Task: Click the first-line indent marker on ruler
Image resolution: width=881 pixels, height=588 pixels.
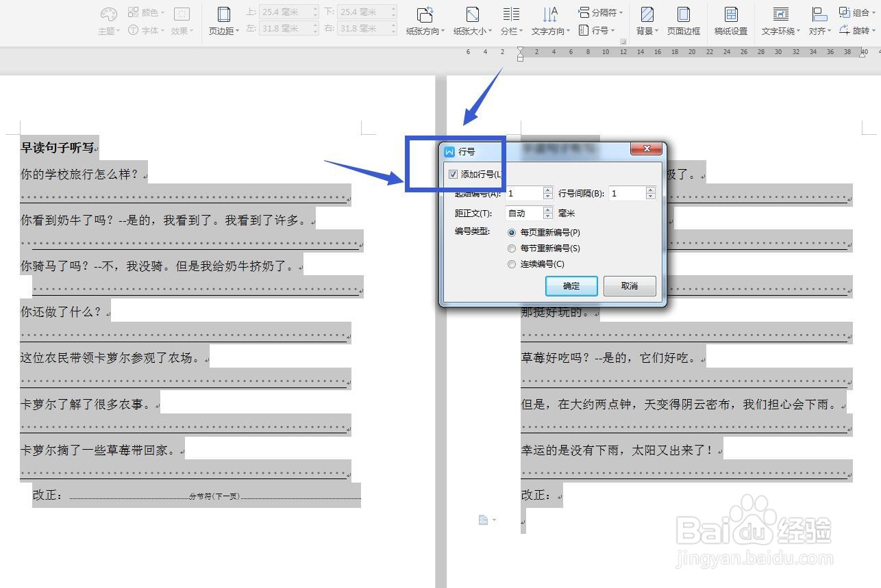Action: click(520, 49)
